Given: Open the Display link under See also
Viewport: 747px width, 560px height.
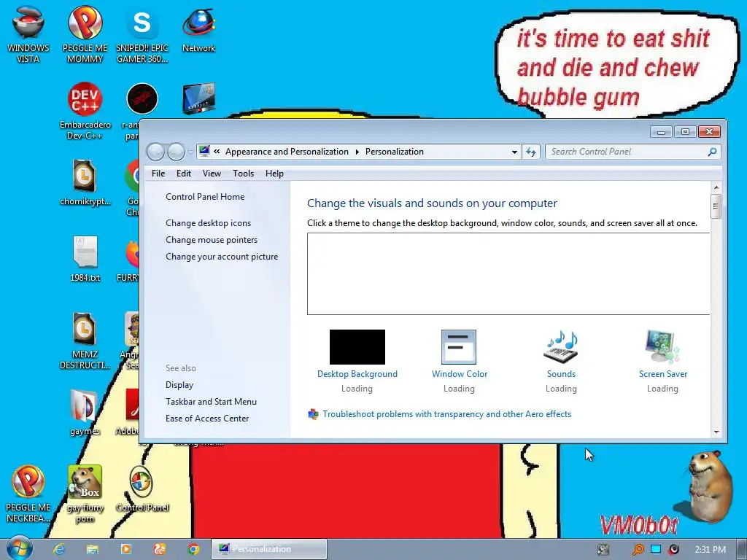Looking at the screenshot, I should [x=179, y=385].
